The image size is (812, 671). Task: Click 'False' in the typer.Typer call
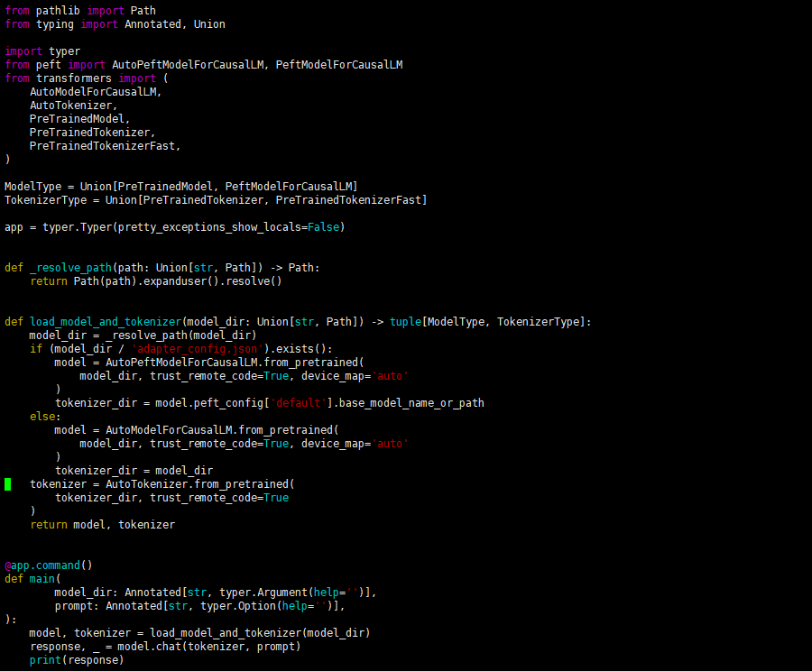pyautogui.click(x=323, y=227)
